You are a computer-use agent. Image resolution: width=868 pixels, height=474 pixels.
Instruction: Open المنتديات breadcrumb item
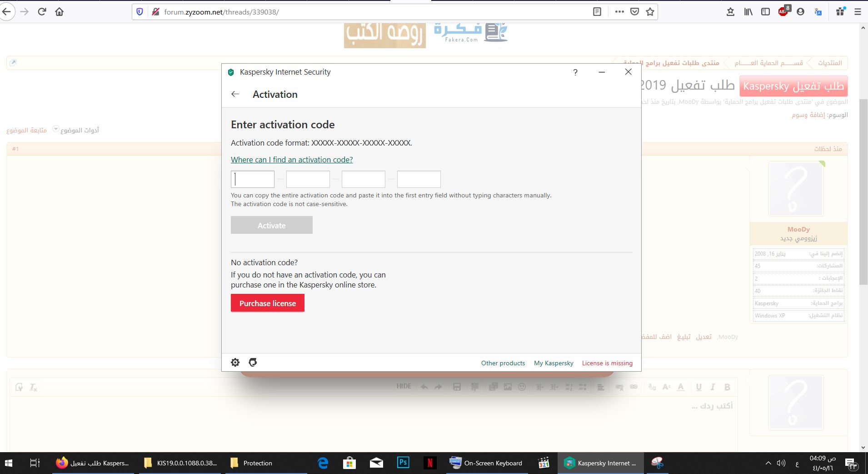[x=830, y=63]
